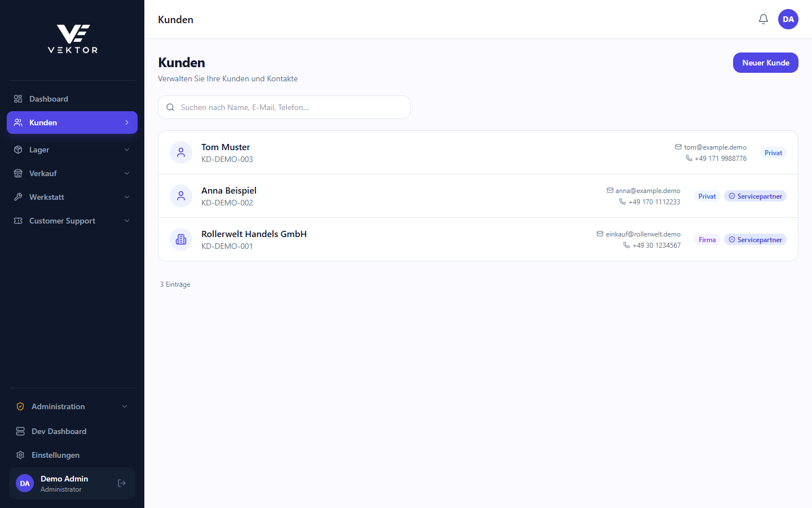This screenshot has height=508, width=812.
Task: Click the Einstellungen gear icon
Action: [20, 455]
